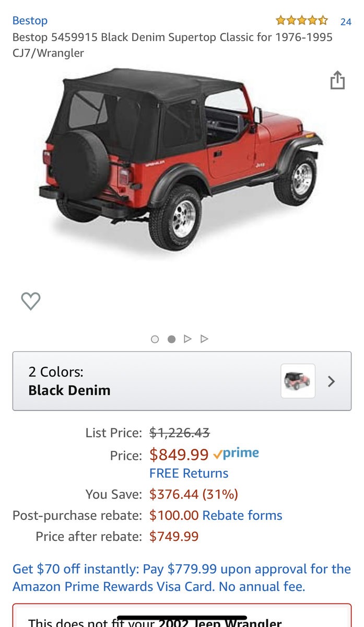Play the second product video triangle
Image resolution: width=364 pixels, height=627 pixels.
(204, 339)
